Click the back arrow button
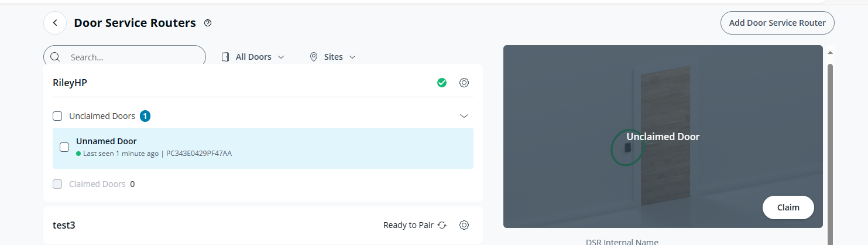 (55, 23)
